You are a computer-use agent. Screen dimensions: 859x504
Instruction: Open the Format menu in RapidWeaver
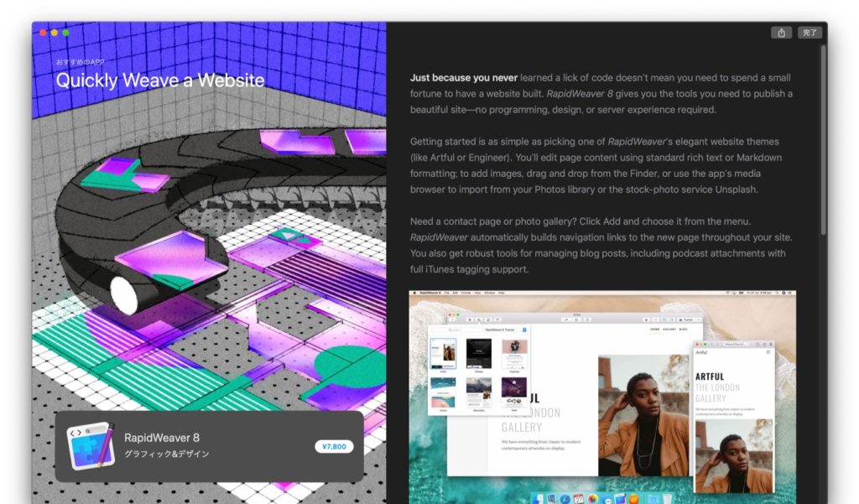[x=465, y=293]
